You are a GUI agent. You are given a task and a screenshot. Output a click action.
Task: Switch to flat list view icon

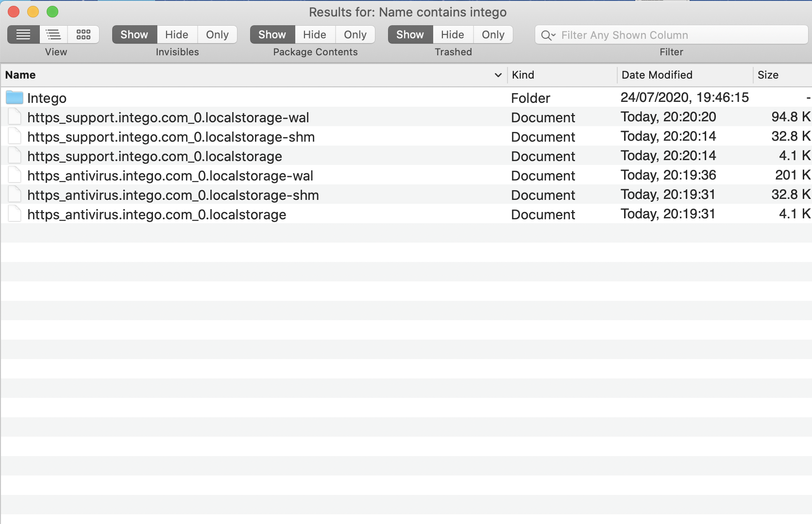(23, 34)
